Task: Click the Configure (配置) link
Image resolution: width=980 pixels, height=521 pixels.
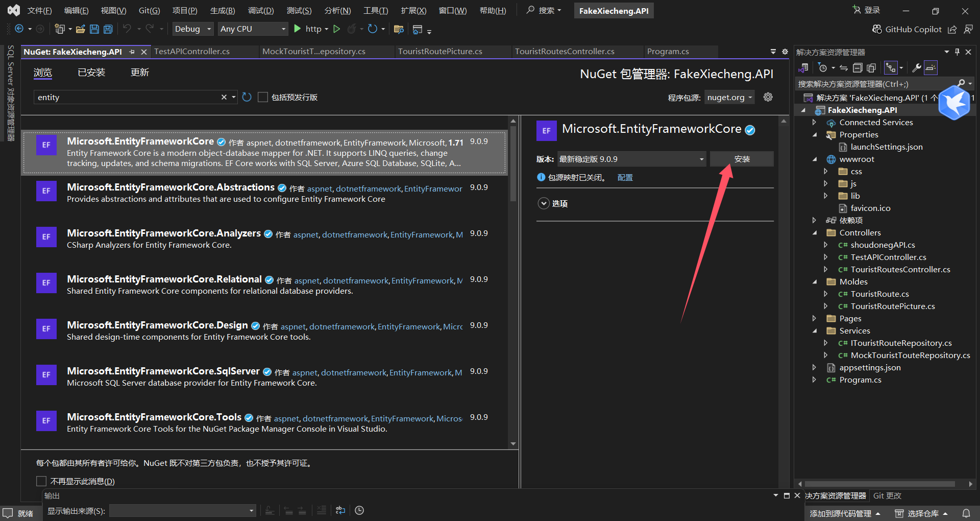Action: 625,178
